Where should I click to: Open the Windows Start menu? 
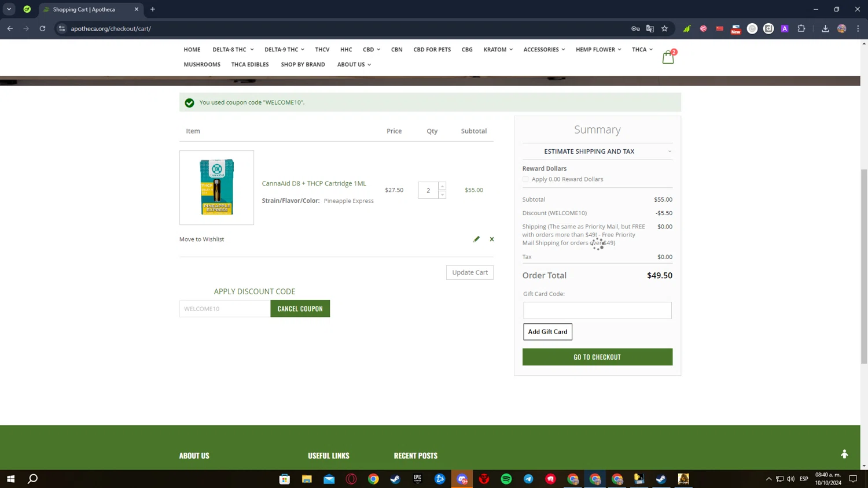[x=10, y=479]
